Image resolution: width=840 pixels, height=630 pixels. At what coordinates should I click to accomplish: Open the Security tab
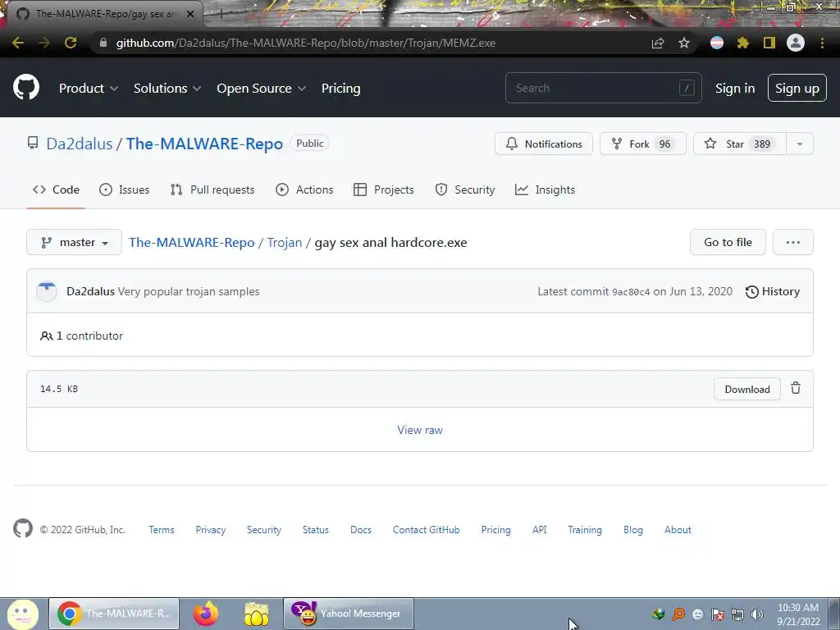[465, 189]
